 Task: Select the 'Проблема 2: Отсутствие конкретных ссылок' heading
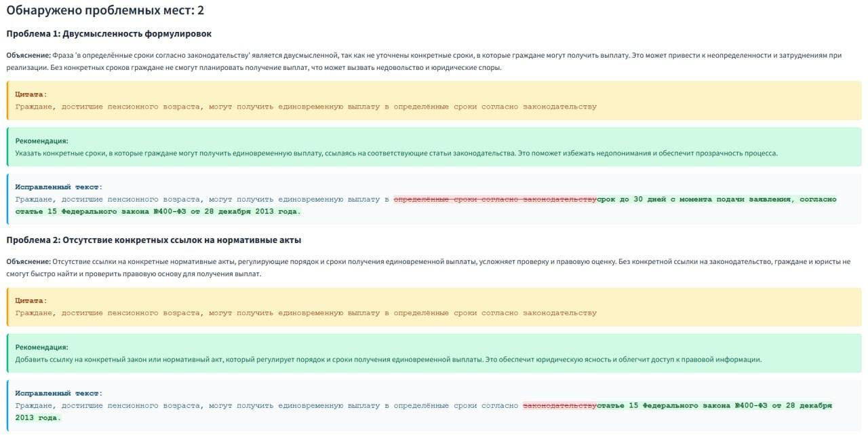point(154,240)
